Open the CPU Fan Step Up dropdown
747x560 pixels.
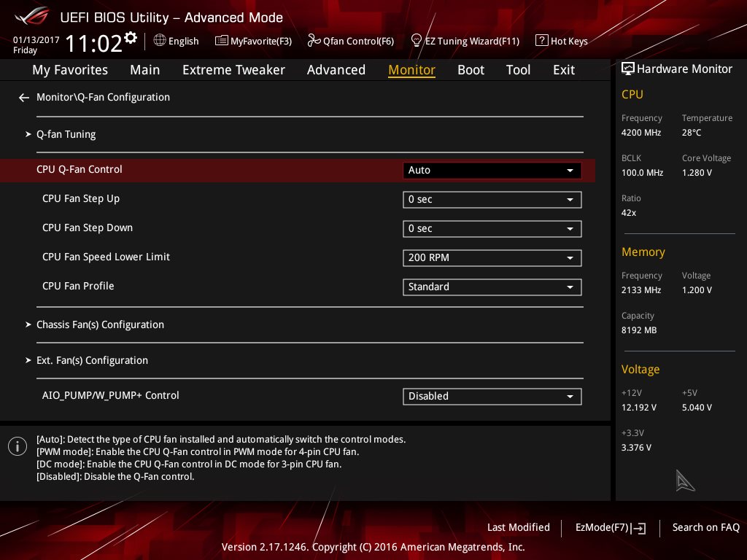click(492, 200)
